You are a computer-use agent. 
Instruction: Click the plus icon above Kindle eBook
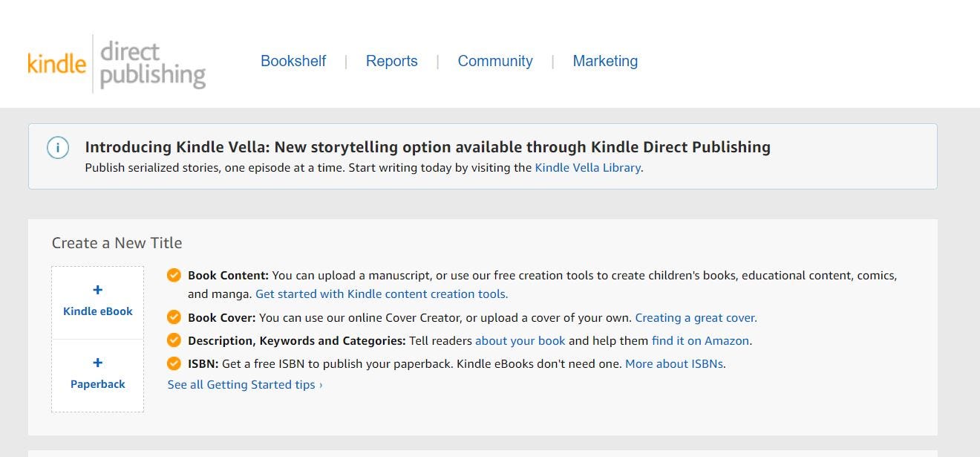(98, 290)
